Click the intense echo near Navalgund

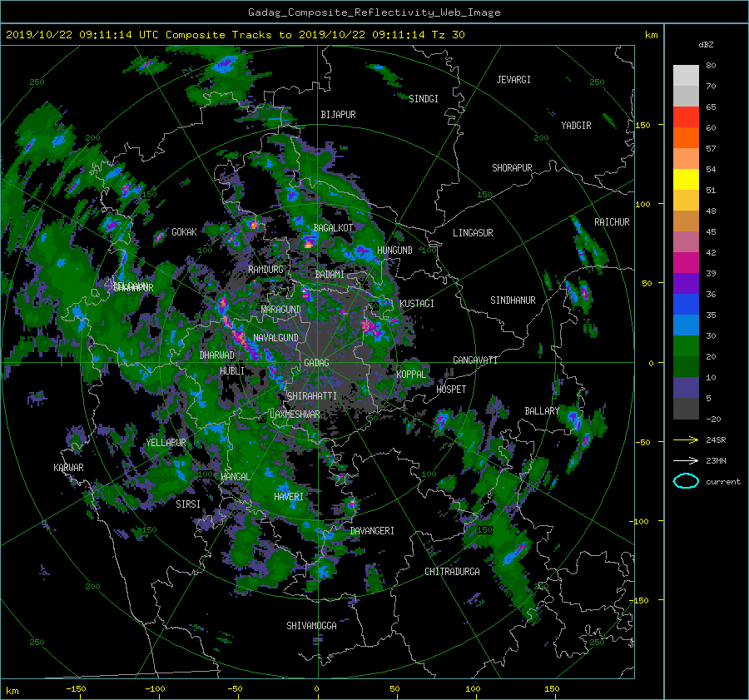click(241, 338)
